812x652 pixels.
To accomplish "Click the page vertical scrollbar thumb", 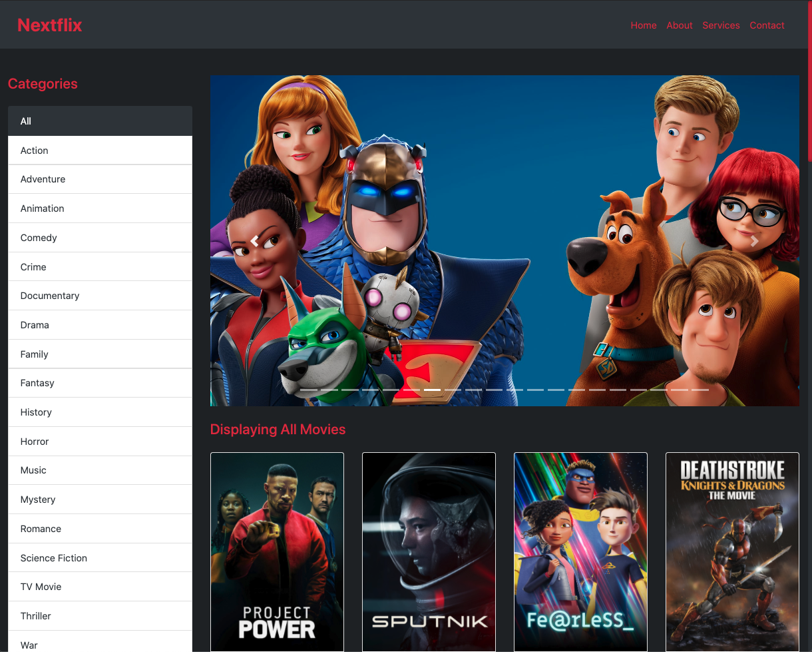I will point(809,81).
